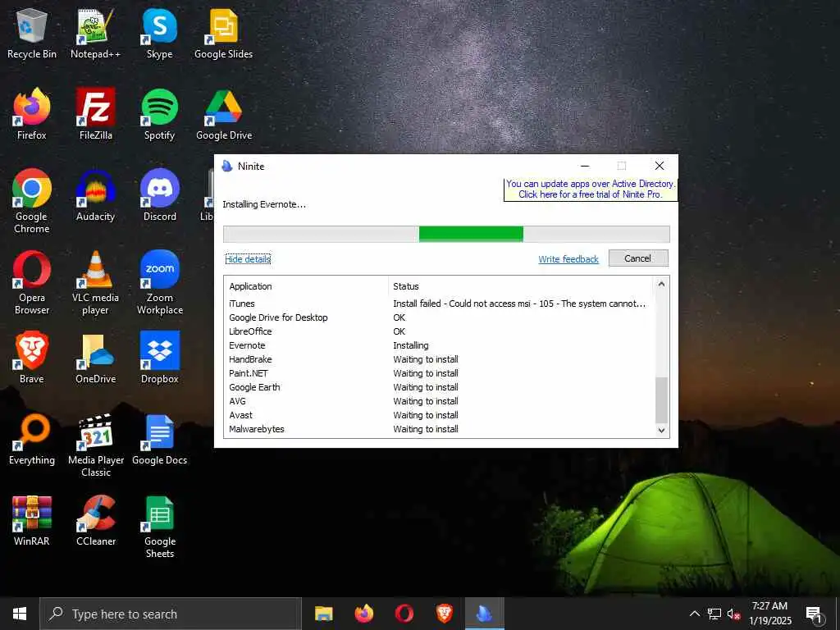
Task: Open the Recycle Bin desktop icon
Action: pos(32,34)
